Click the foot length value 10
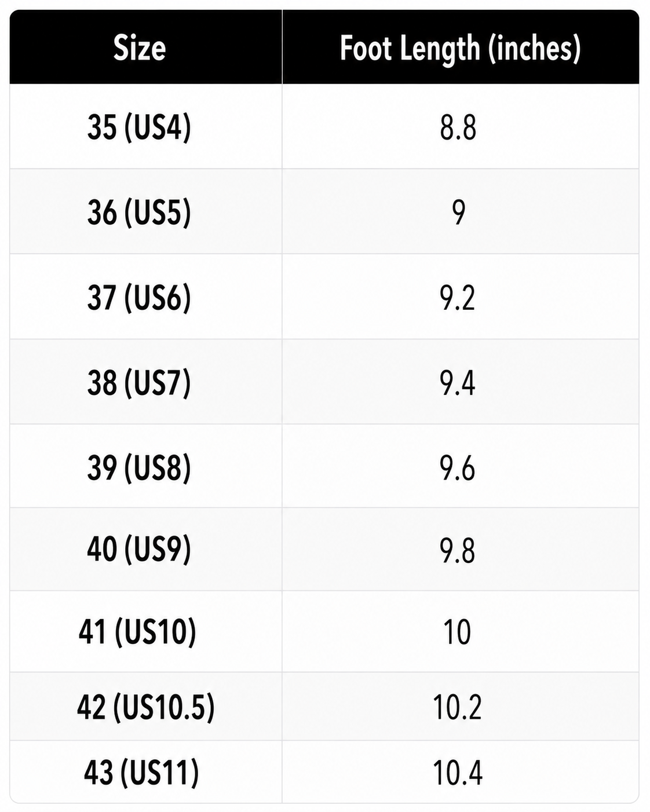The image size is (650, 812). (457, 632)
